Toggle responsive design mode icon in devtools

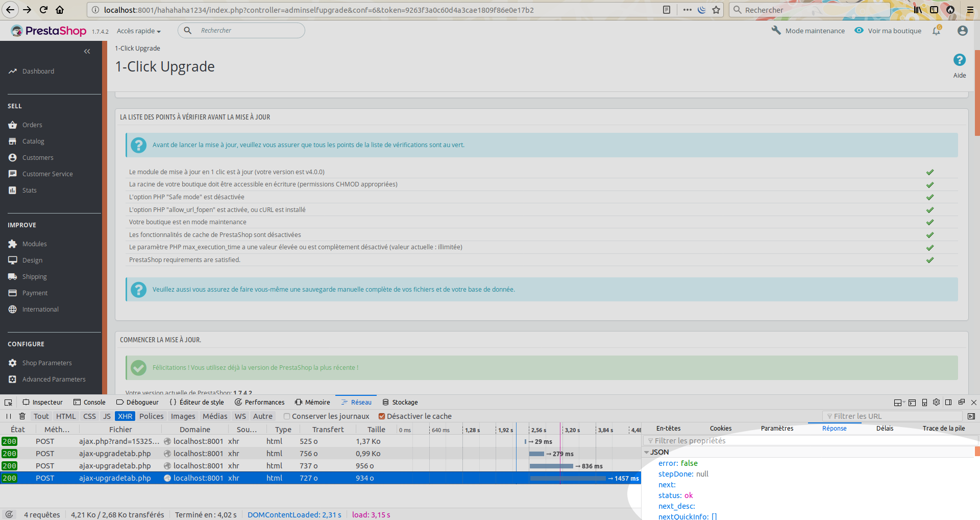(924, 403)
